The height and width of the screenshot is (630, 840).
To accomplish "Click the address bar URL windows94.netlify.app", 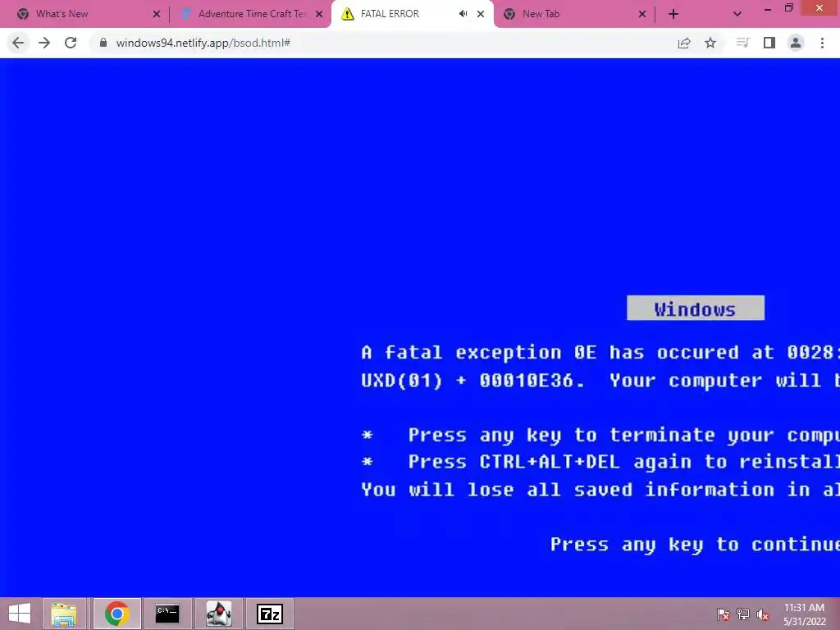I will [203, 43].
